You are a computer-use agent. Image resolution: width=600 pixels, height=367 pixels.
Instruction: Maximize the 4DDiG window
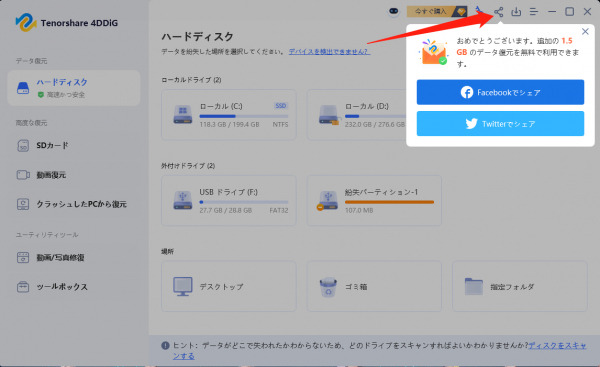click(x=569, y=11)
